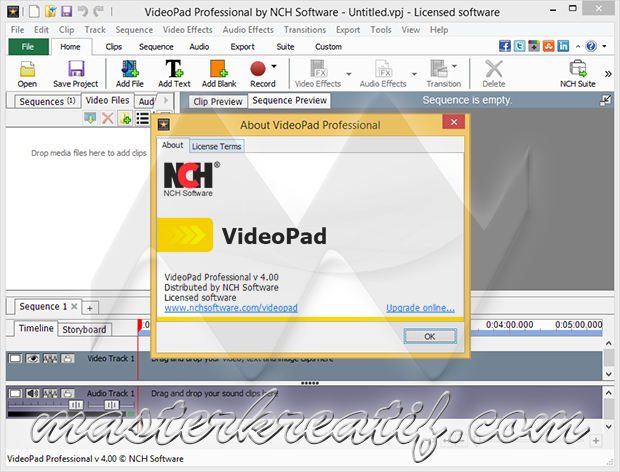Toggle Video Track 1 effects icon
Viewport: 620px width, 472px height.
50,359
